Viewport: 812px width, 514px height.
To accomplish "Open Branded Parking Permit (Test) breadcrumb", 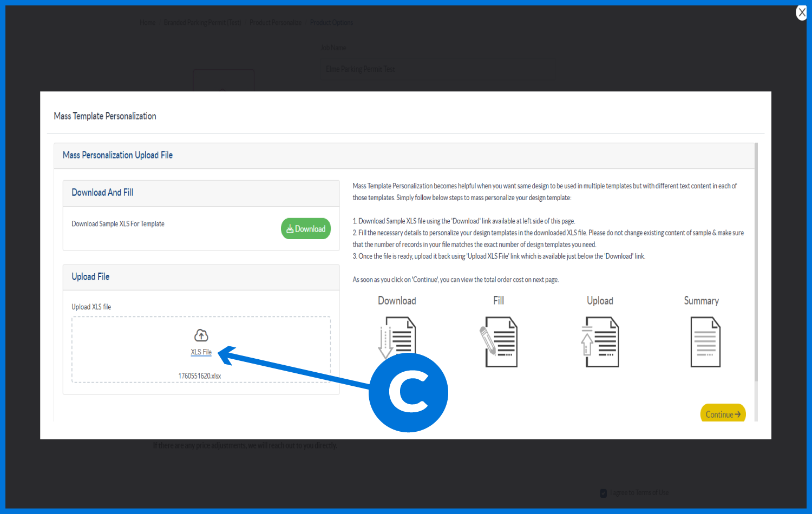I will (202, 23).
